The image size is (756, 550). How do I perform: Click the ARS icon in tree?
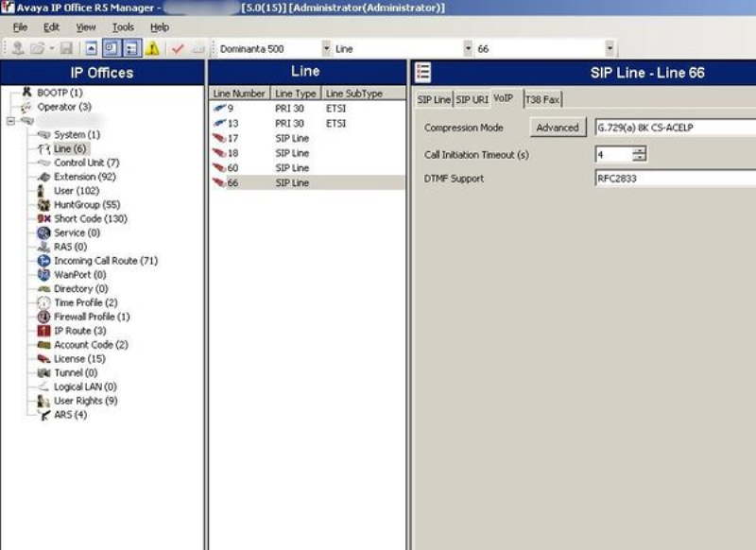(43, 415)
